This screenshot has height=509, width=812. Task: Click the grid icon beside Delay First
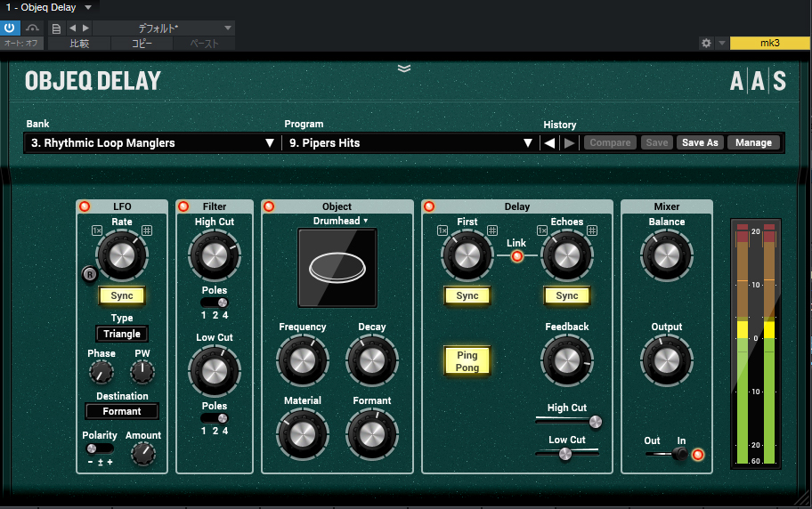coord(492,230)
